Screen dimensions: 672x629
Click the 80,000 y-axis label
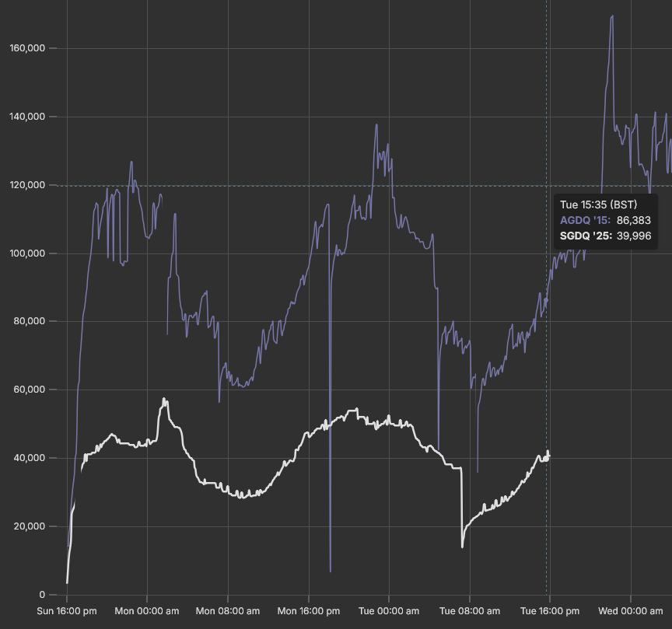(30, 321)
